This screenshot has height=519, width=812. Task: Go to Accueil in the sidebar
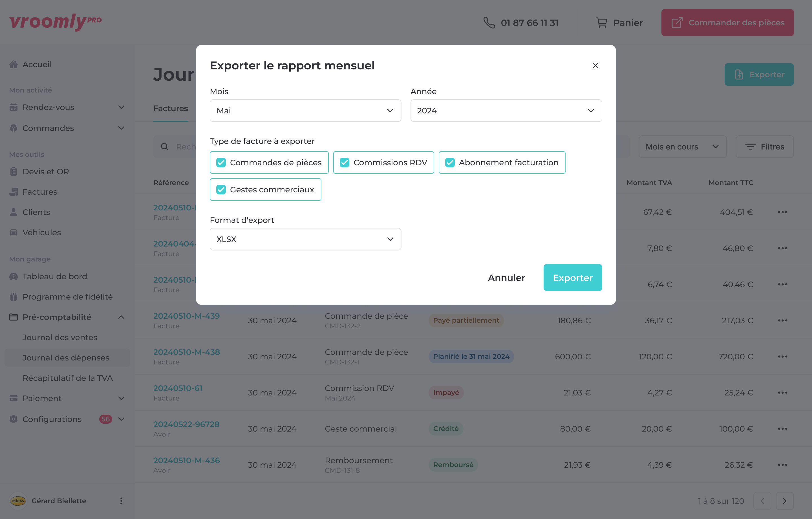point(37,65)
